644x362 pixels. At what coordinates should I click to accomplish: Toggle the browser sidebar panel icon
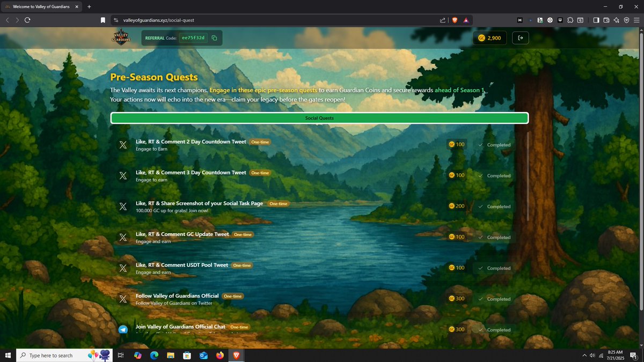pyautogui.click(x=596, y=20)
